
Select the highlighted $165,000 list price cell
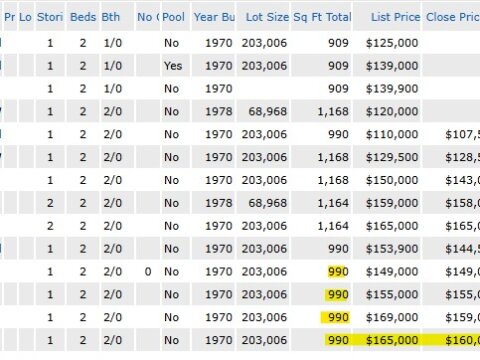pos(392,340)
